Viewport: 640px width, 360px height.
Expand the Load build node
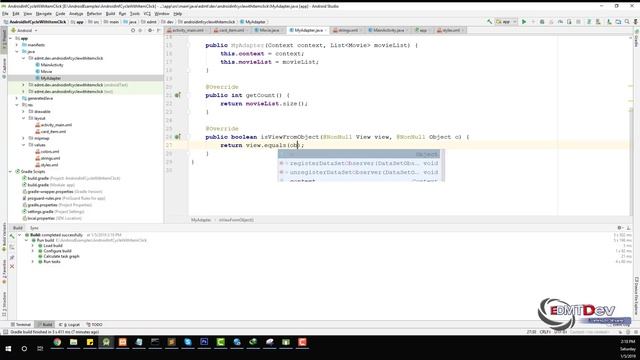point(33,246)
